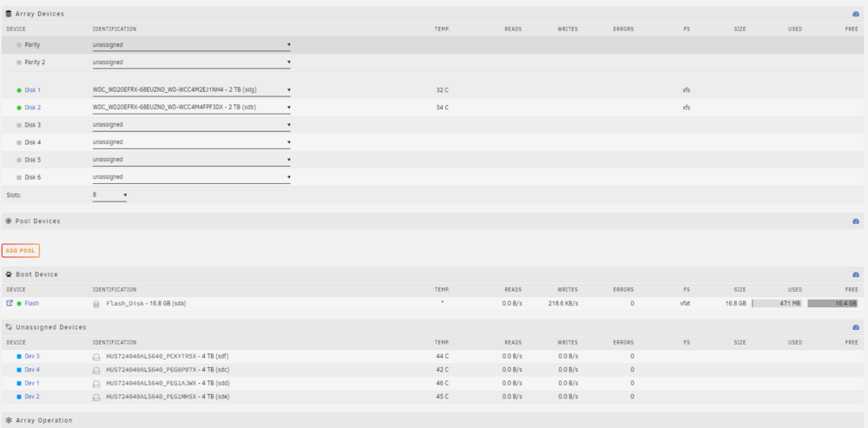Open the Disk 3 device assignment dropdown
The image size is (868, 428).
pos(192,125)
